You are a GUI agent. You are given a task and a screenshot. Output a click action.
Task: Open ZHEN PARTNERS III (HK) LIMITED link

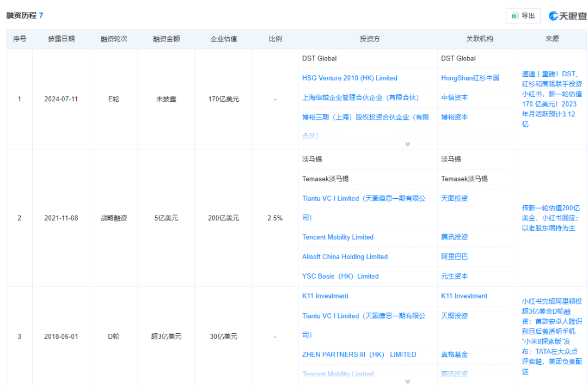tap(359, 355)
